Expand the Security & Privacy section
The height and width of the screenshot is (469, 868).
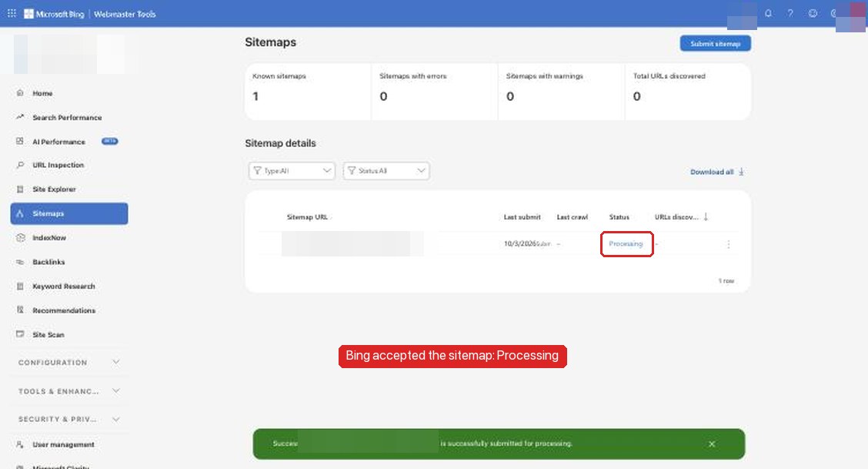(69, 419)
